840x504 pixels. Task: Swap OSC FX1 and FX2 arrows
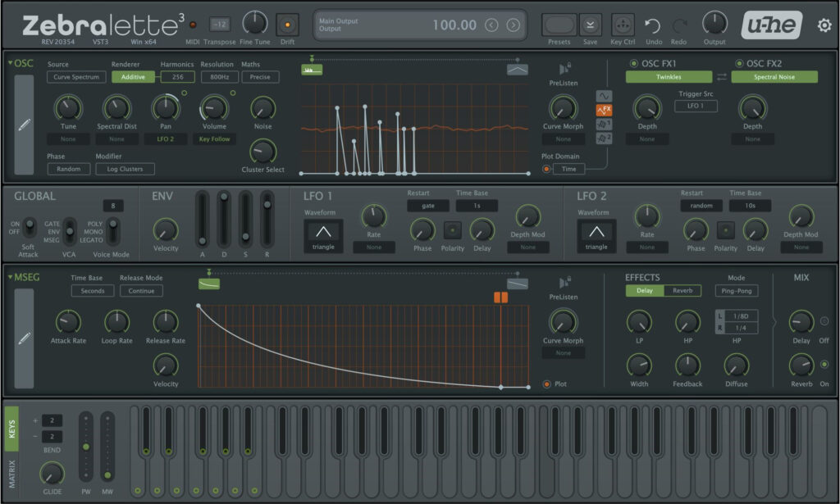point(722,77)
